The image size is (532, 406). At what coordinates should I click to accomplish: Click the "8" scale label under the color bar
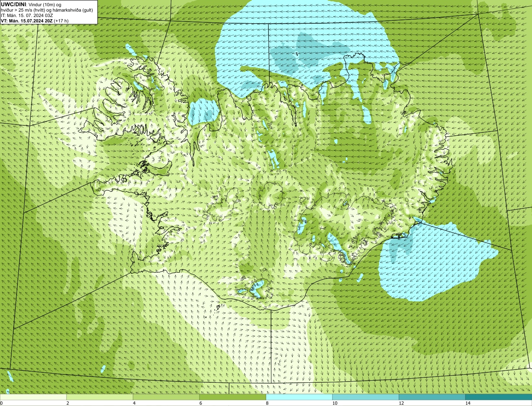267,403
